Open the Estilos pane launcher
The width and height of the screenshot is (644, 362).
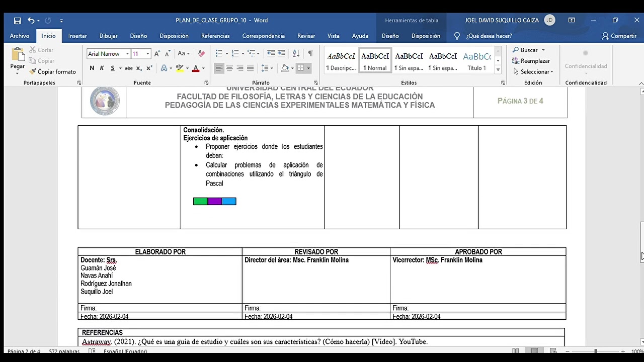click(x=503, y=83)
